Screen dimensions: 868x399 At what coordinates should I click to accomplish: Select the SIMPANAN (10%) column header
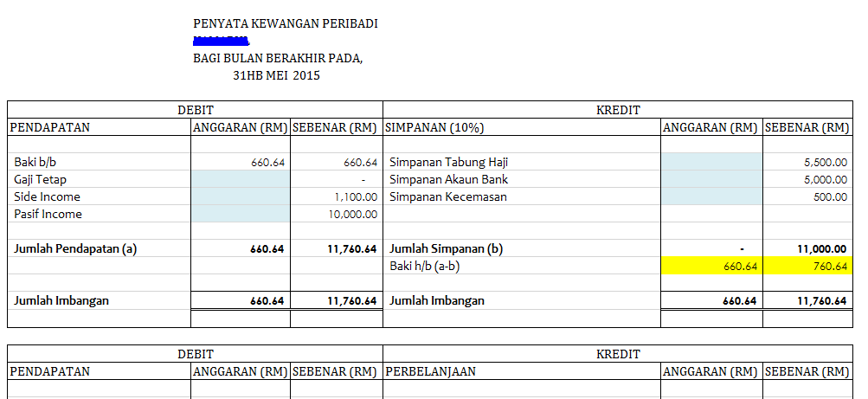coord(434,127)
